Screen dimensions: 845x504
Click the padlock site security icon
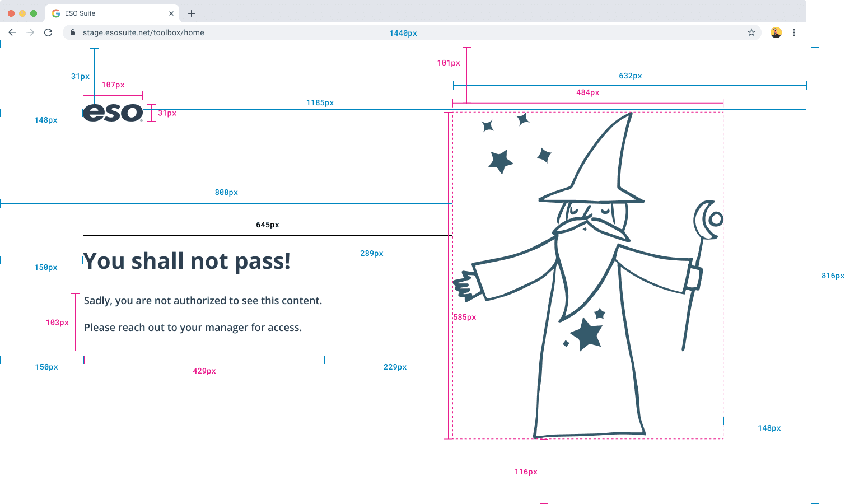[x=73, y=32]
